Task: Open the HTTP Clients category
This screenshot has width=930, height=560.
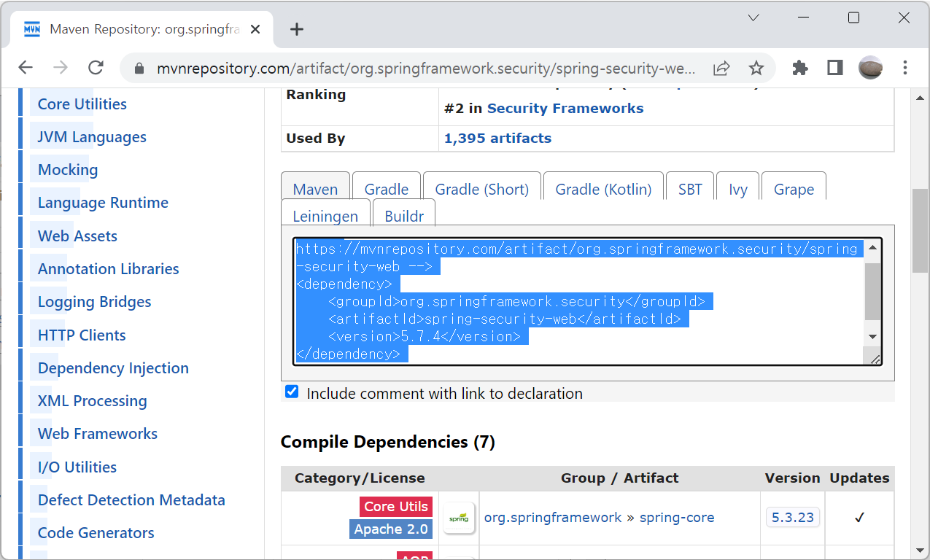Action: click(x=82, y=335)
